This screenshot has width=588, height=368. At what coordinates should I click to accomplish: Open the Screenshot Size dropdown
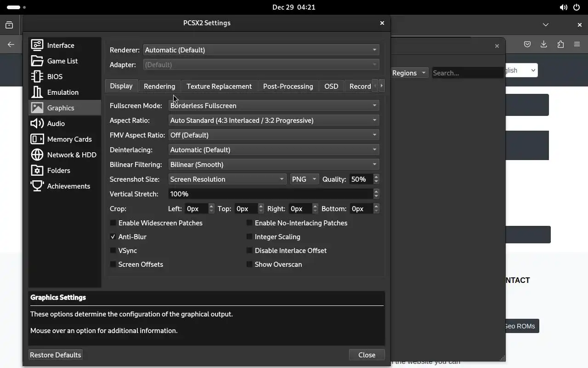[x=227, y=179]
